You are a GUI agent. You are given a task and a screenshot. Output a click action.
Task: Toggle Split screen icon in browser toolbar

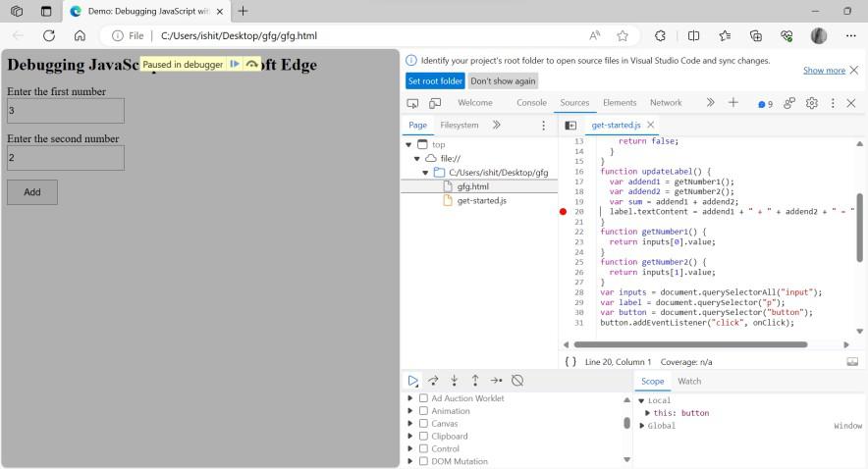[693, 36]
